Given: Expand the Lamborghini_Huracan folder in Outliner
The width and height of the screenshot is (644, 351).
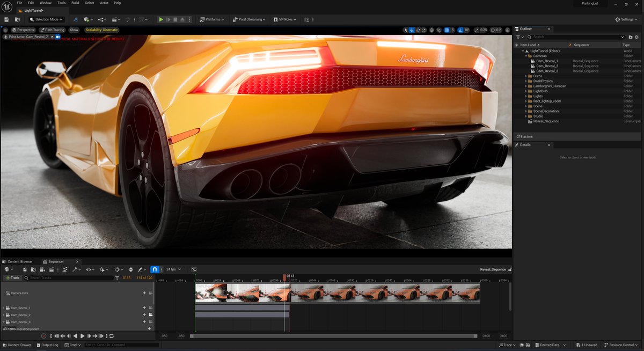Looking at the screenshot, I should (x=526, y=86).
